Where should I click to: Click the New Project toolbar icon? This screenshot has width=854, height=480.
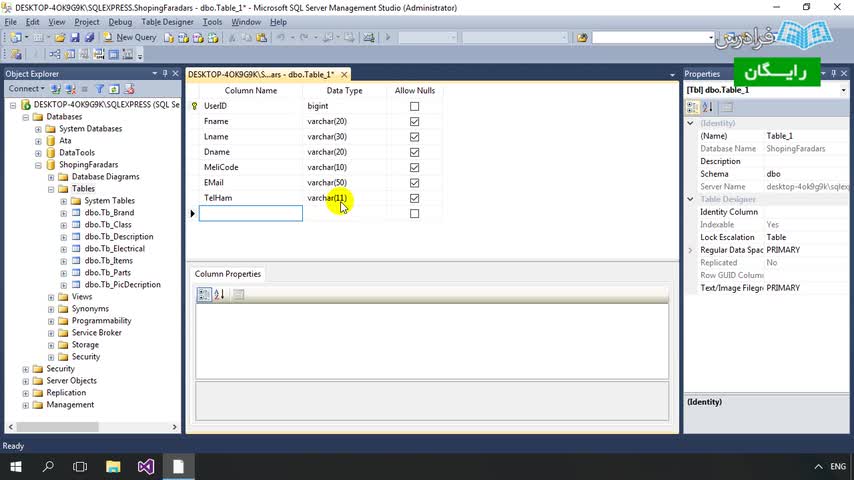(16, 38)
